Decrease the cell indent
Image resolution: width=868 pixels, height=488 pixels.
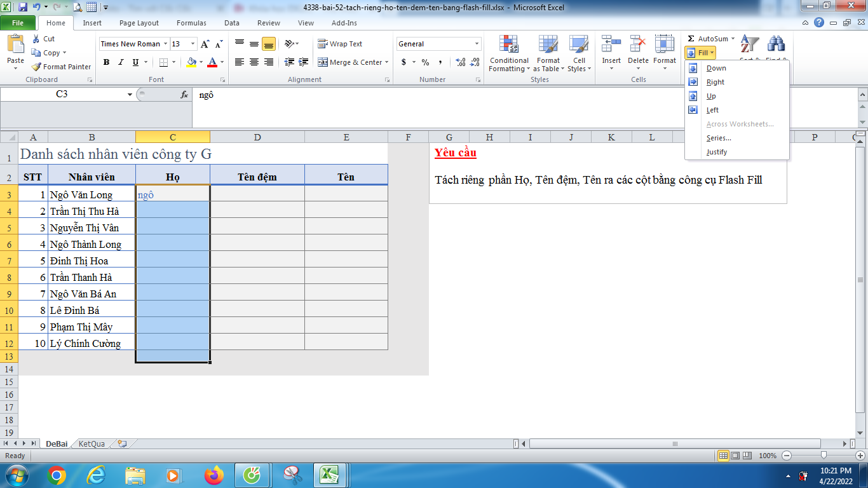click(x=289, y=62)
